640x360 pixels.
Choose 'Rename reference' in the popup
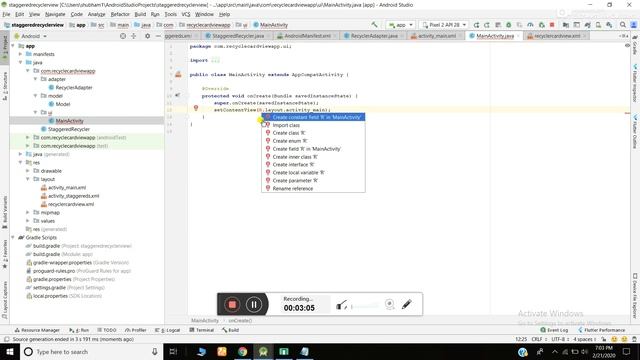point(313,189)
